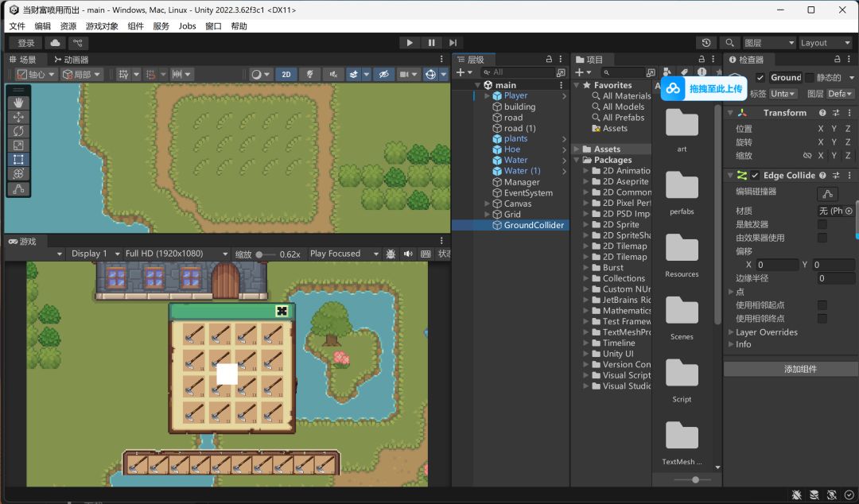Click the global search magnifier icon
Screen dimensions: 859x504
click(x=729, y=43)
